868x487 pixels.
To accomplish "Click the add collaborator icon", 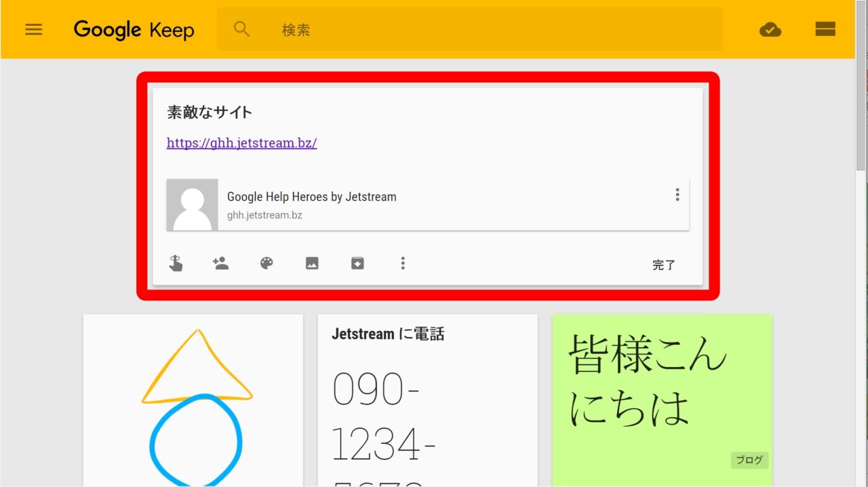I will tap(220, 263).
